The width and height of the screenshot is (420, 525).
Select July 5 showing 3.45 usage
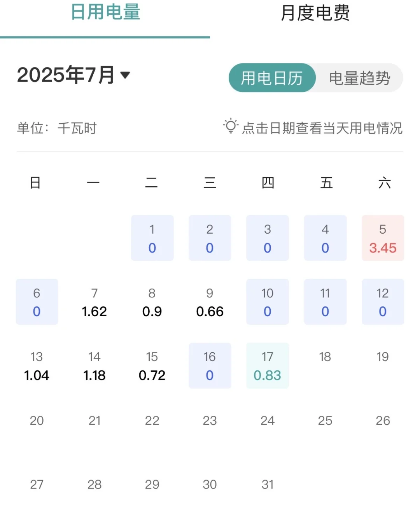[x=383, y=238]
